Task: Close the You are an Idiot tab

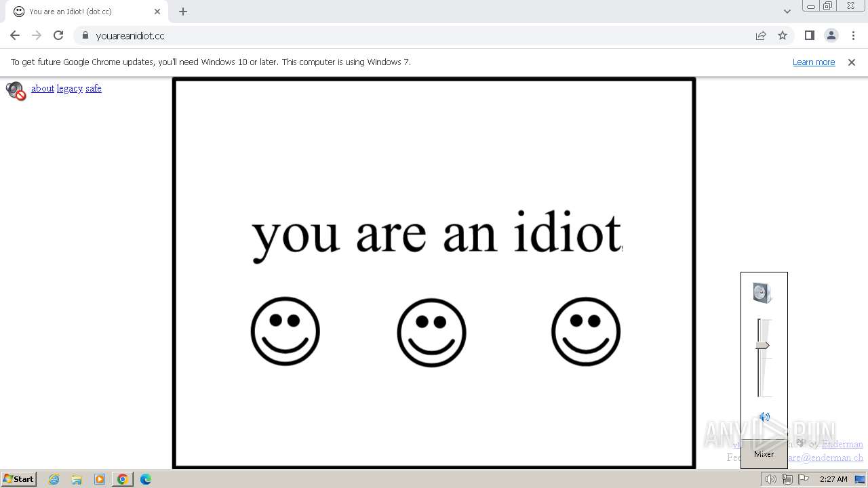Action: pyautogui.click(x=157, y=12)
